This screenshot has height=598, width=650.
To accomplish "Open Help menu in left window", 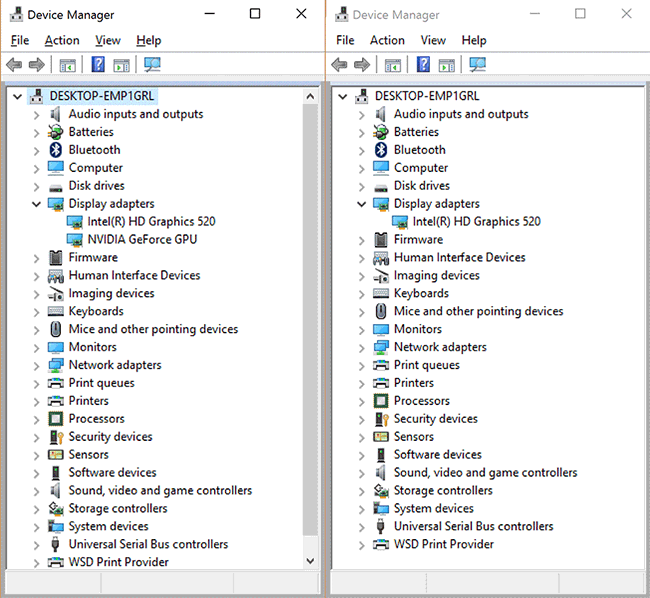I will pos(148,40).
